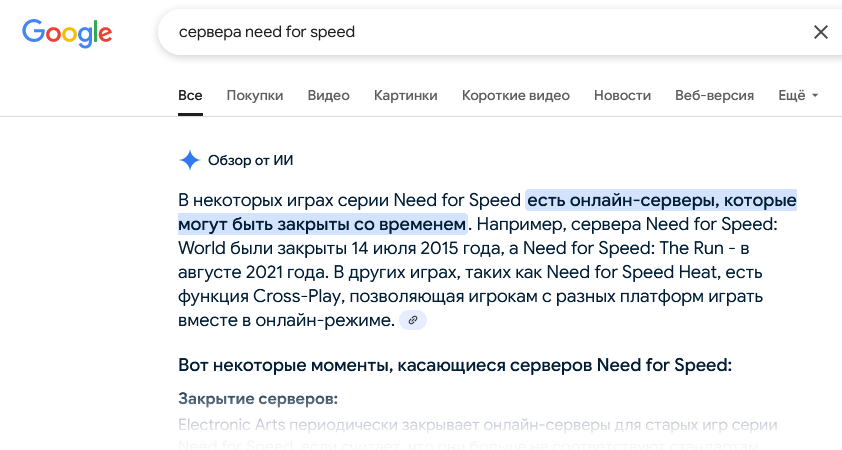Screen dimensions: 842x450
Task: Click the heading "Вот некоторые моменты, касающиеся серверов"
Action: pyautogui.click(x=386, y=365)
